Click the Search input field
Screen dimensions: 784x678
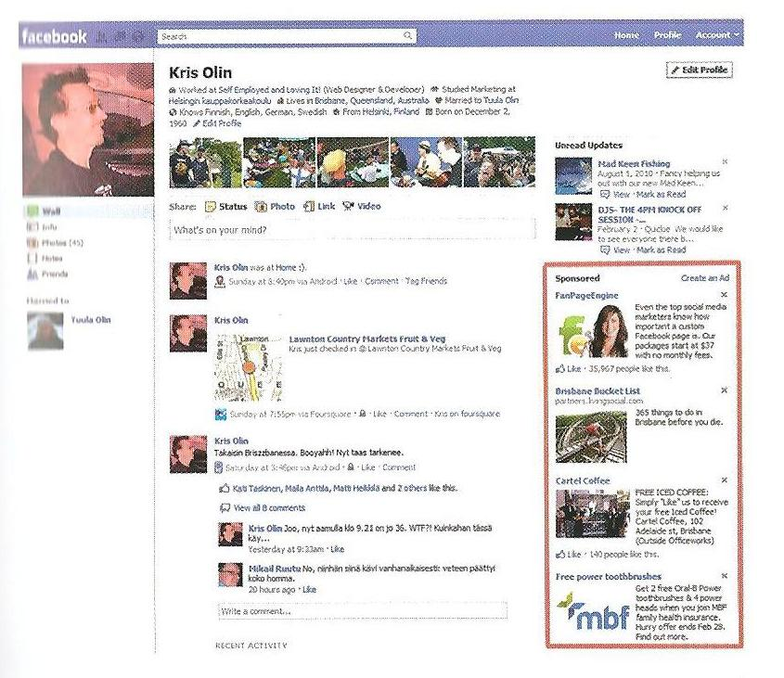point(287,36)
